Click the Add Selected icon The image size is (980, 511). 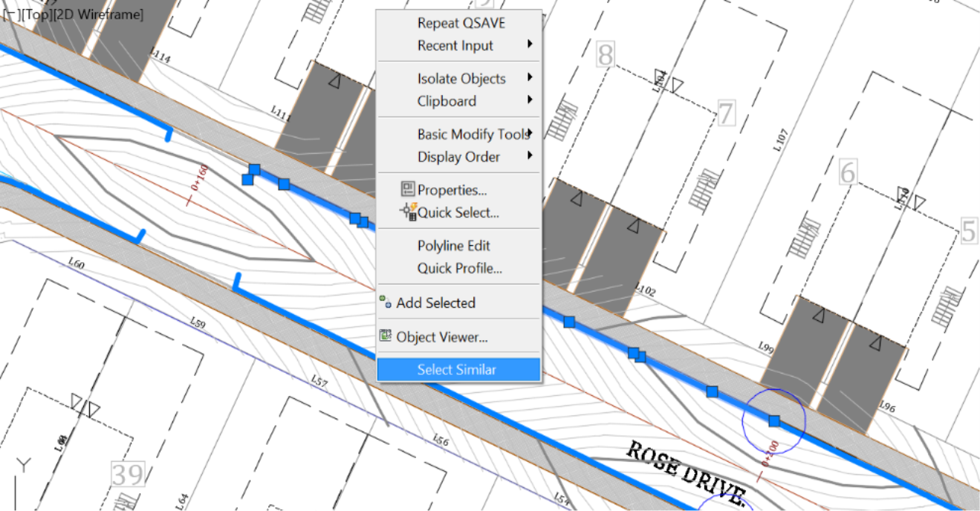(x=386, y=302)
